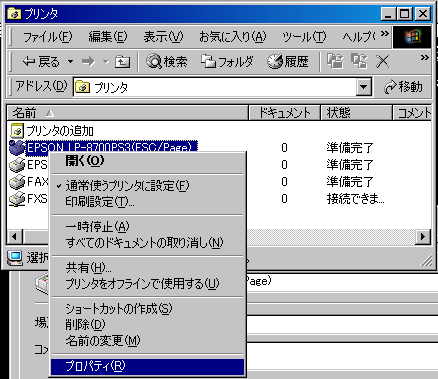438x379 pixels.
Task: Open the Back button history dropdown arrow
Action: pyautogui.click(x=70, y=62)
